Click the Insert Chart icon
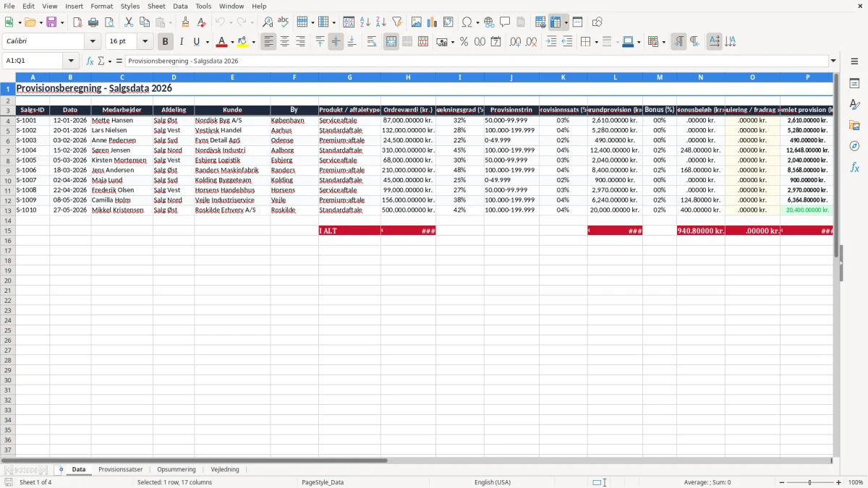Screen dimensions: 868x488 [x=433, y=22]
